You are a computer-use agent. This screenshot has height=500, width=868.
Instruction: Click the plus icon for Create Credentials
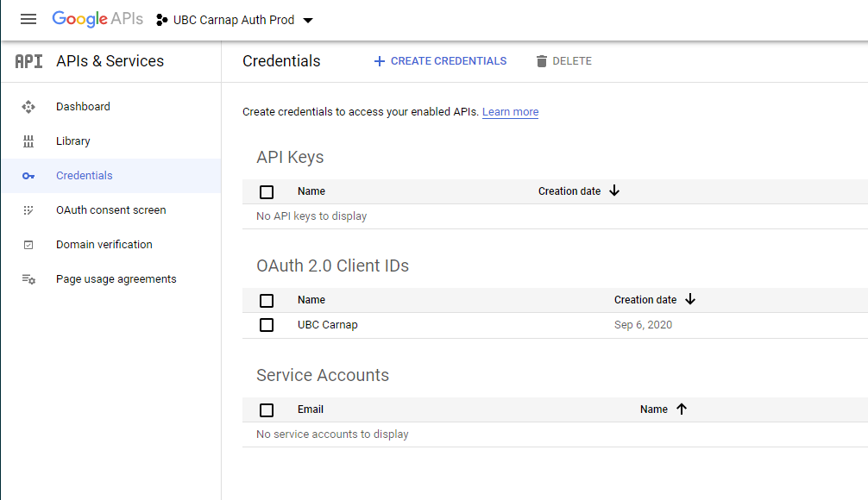pos(379,61)
